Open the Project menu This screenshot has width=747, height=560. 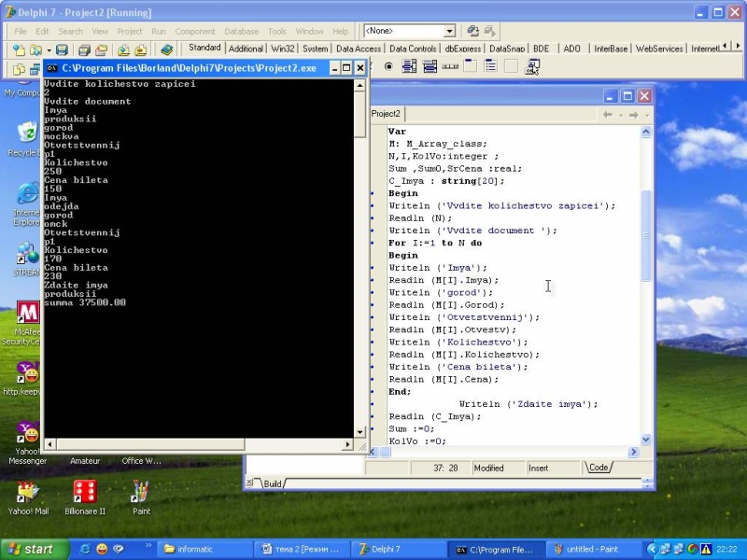coord(130,32)
